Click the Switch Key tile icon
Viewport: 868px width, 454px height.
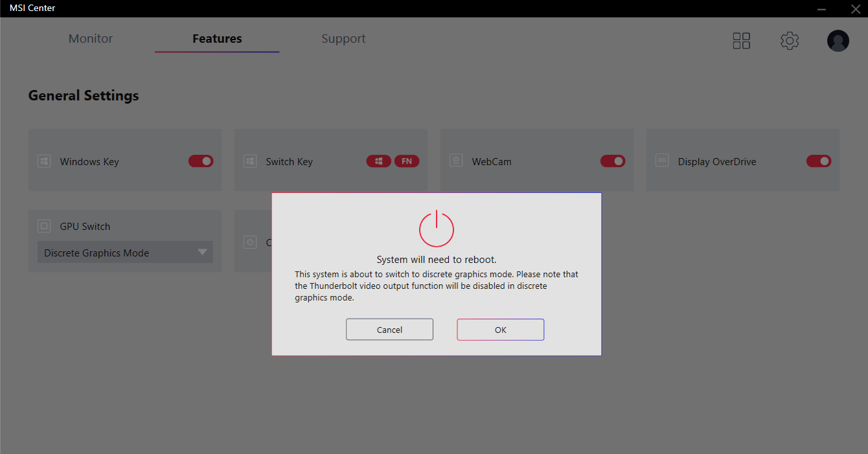[x=250, y=161]
